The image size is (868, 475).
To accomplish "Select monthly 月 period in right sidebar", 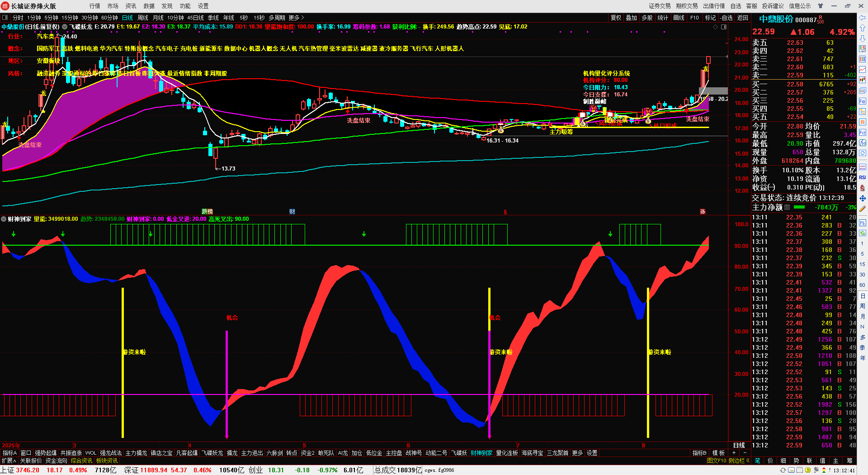I will click(863, 317).
